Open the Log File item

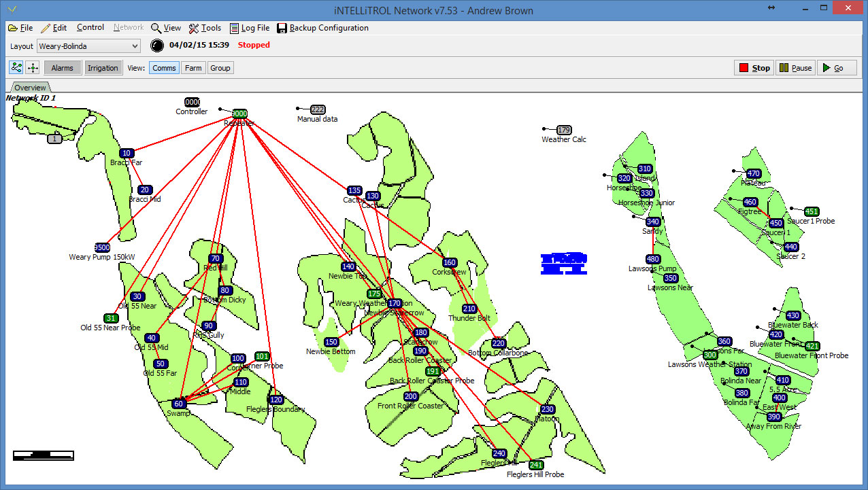250,28
